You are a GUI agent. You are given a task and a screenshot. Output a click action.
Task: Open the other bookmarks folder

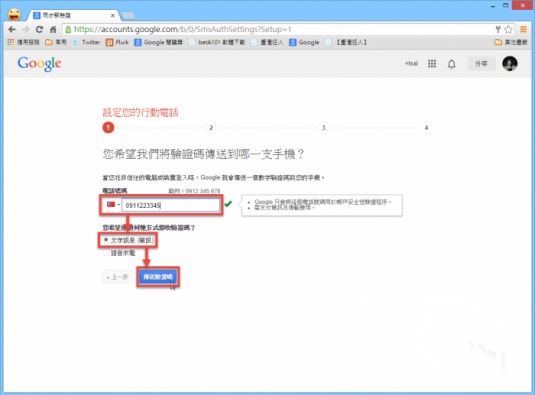(x=511, y=42)
